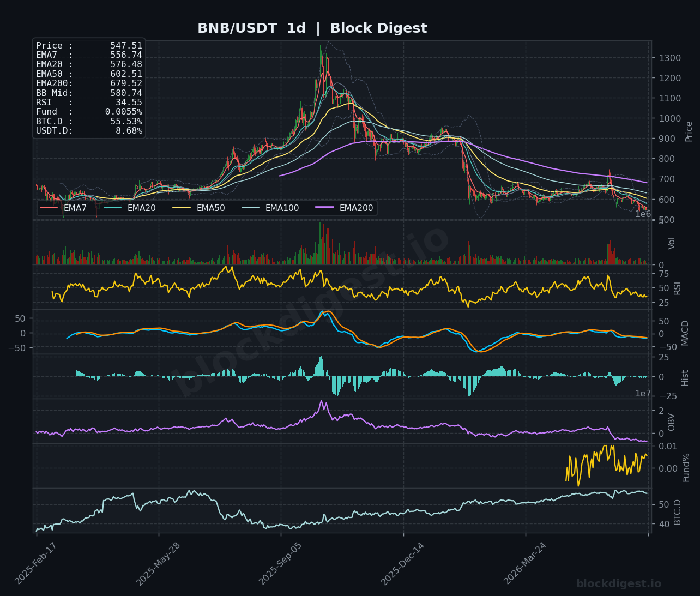Select the RSI 34.55 value row

pos(89,103)
